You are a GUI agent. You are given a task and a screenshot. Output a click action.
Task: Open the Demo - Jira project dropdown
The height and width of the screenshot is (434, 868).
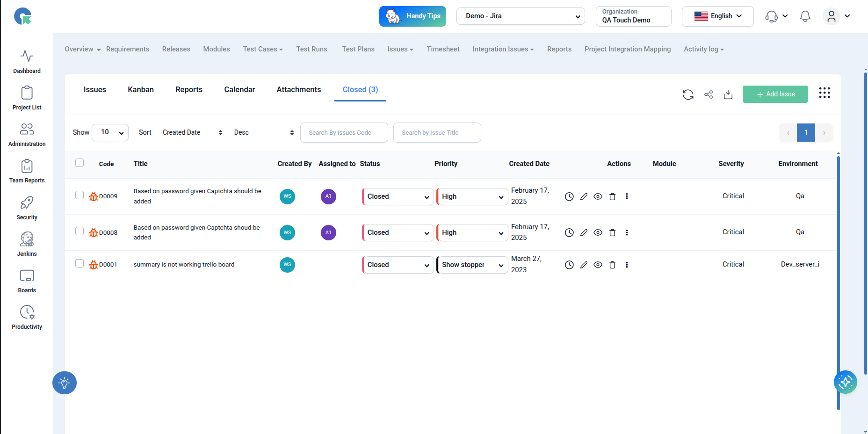pyautogui.click(x=521, y=16)
